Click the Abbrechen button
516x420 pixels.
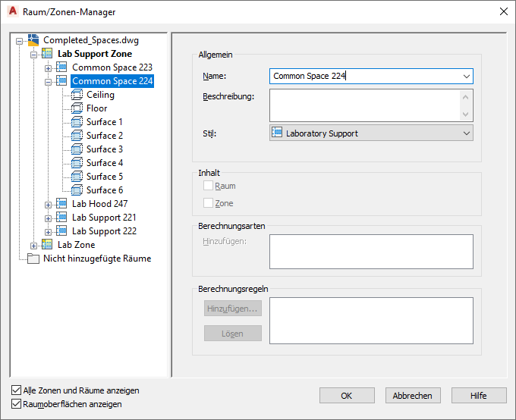point(413,395)
